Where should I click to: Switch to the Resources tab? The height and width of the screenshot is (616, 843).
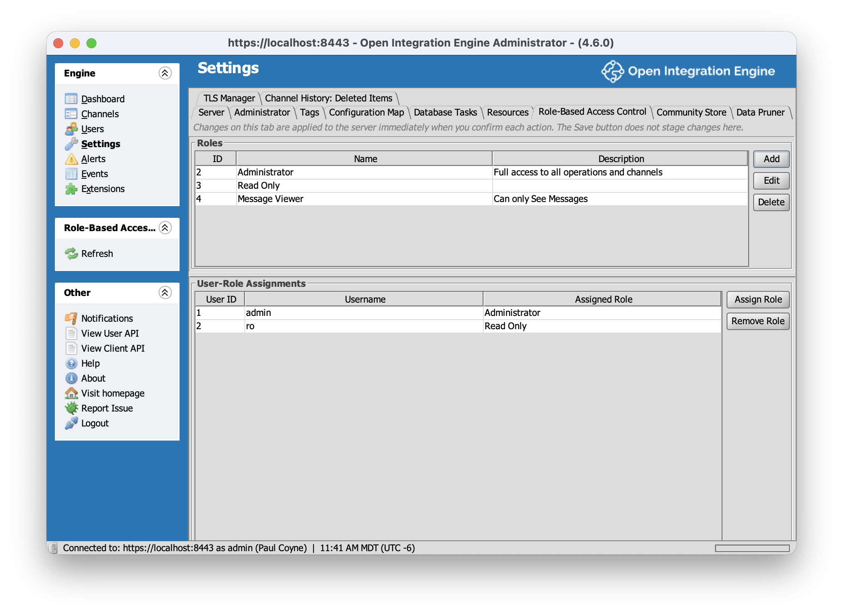(508, 112)
